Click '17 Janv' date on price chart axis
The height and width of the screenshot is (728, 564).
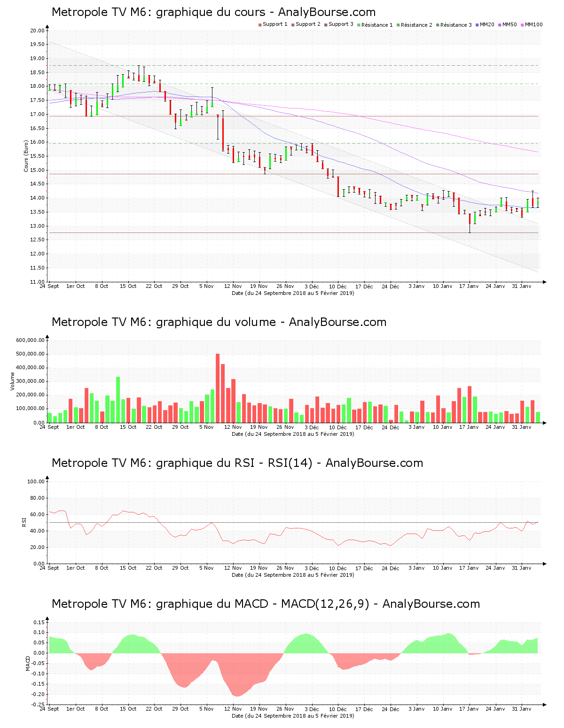pyautogui.click(x=469, y=286)
